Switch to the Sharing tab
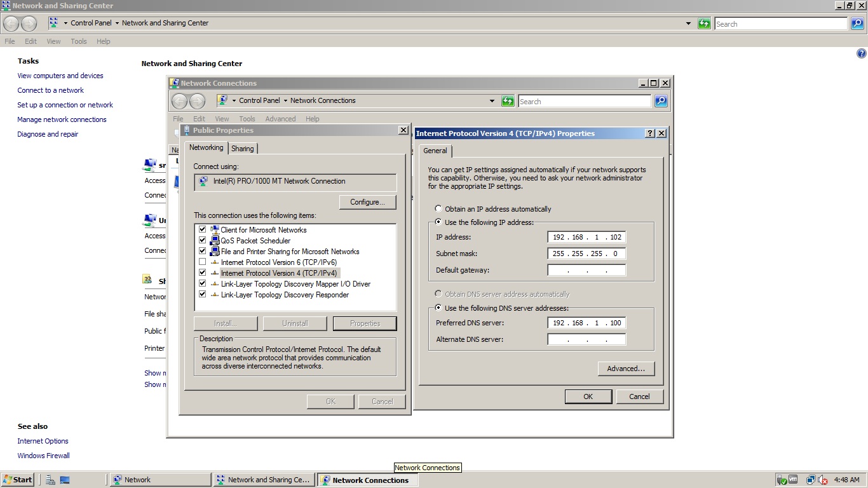This screenshot has height=488, width=868. [x=242, y=148]
